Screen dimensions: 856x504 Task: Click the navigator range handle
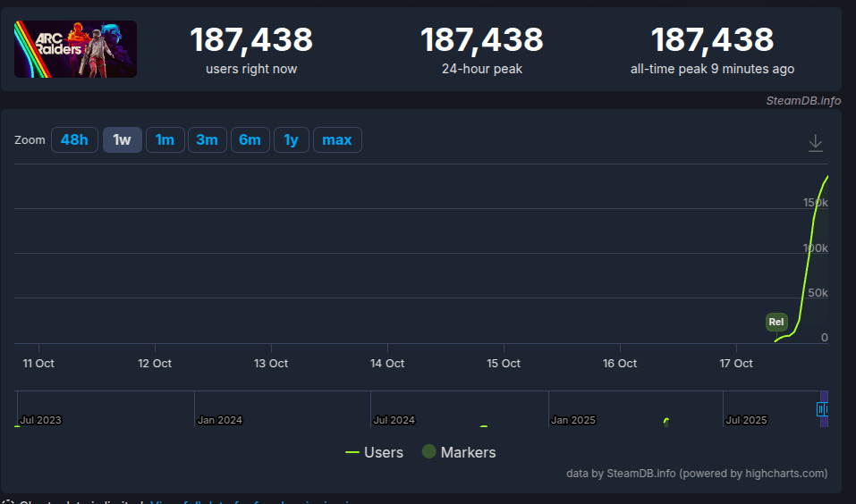tap(821, 408)
